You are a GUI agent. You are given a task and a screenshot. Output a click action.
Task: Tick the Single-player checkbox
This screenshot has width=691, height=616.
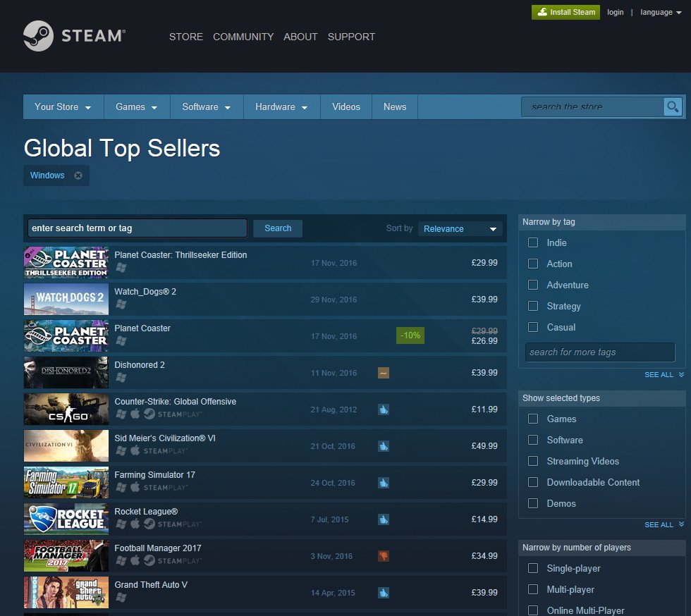point(533,568)
